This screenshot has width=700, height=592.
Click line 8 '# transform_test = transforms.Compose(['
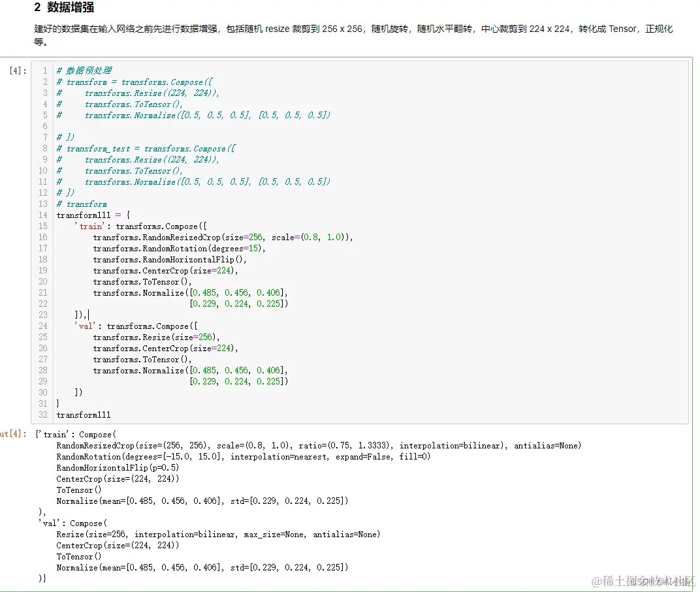pyautogui.click(x=146, y=149)
